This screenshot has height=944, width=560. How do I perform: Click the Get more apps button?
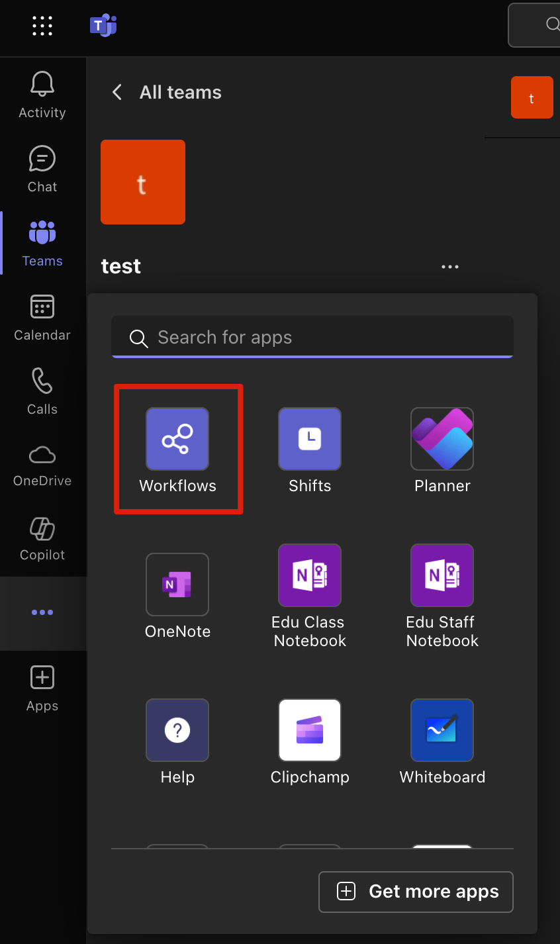[416, 892]
